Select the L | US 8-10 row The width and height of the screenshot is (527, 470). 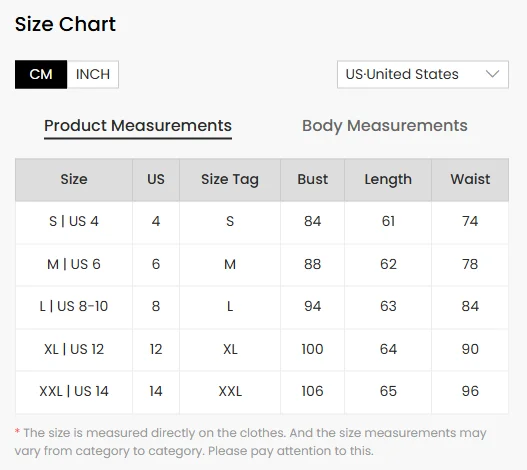[262, 307]
